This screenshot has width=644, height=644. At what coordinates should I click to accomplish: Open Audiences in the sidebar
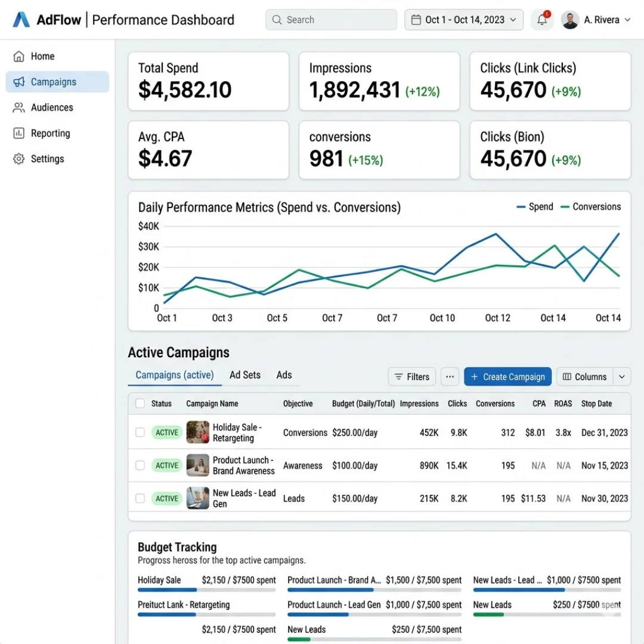click(57, 107)
